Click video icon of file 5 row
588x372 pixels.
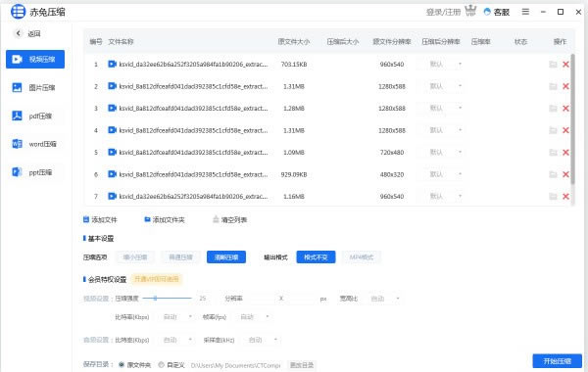(112, 153)
